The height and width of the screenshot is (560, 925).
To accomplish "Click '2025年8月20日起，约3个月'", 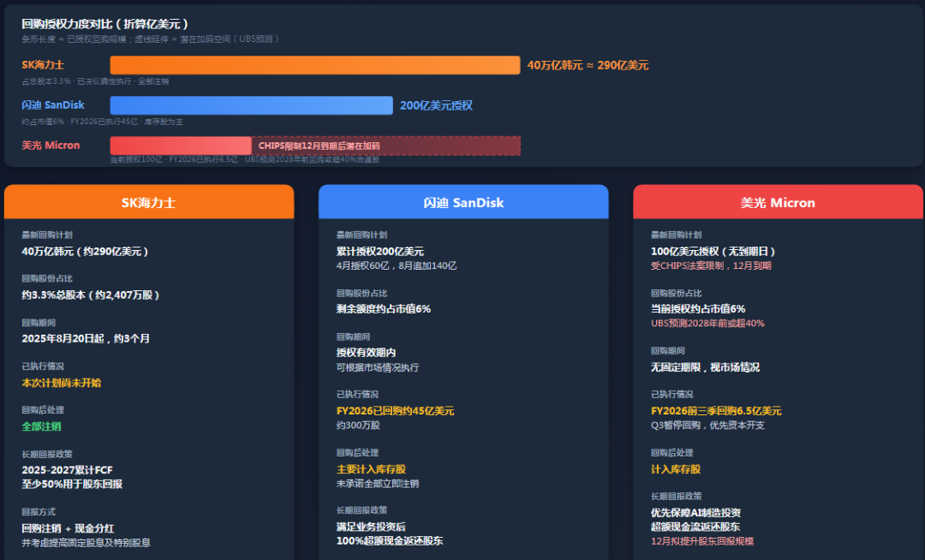I will click(86, 338).
